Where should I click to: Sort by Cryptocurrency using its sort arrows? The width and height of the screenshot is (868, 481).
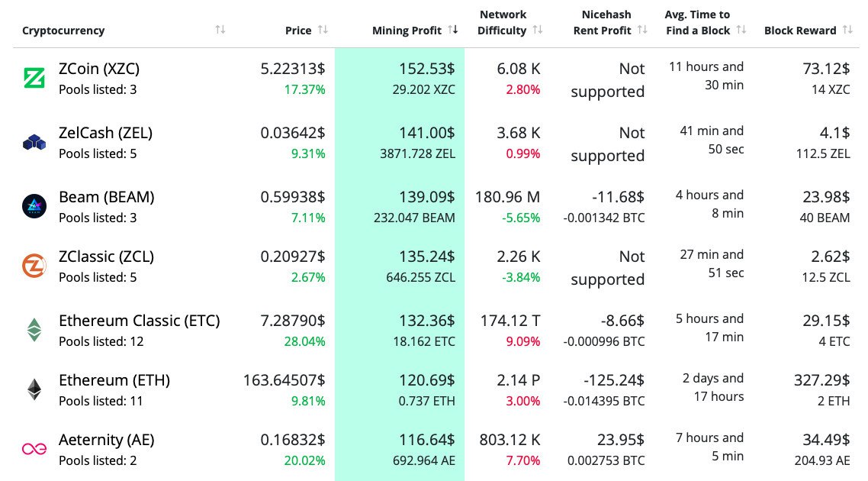220,29
